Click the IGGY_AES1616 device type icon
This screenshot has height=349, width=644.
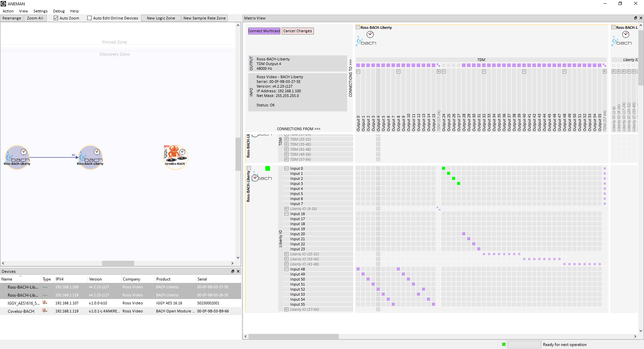tap(45, 303)
